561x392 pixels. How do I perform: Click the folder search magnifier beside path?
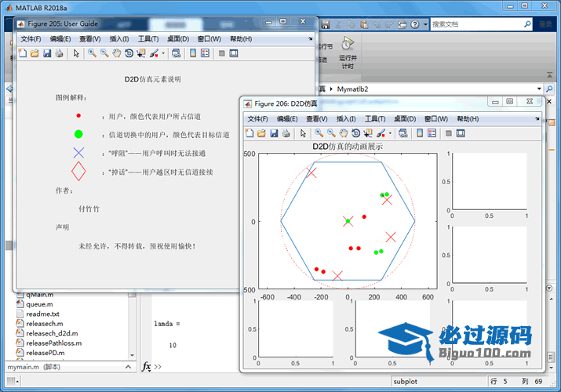point(549,89)
